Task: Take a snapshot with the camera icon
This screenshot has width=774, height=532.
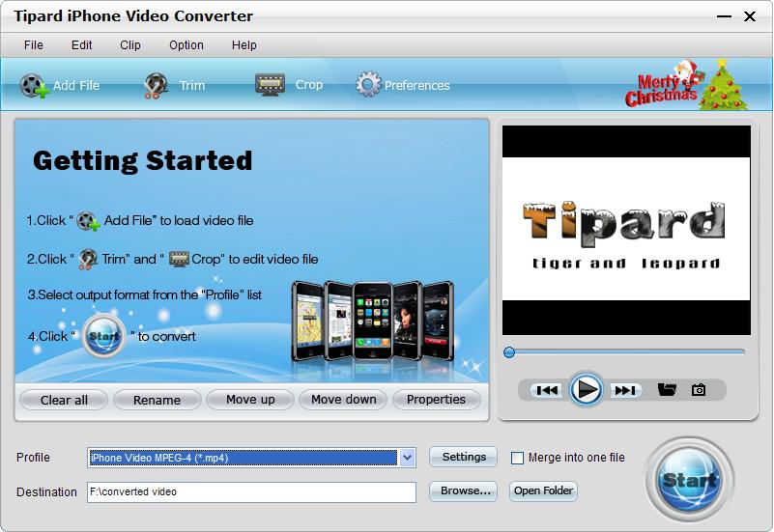Action: coord(699,390)
